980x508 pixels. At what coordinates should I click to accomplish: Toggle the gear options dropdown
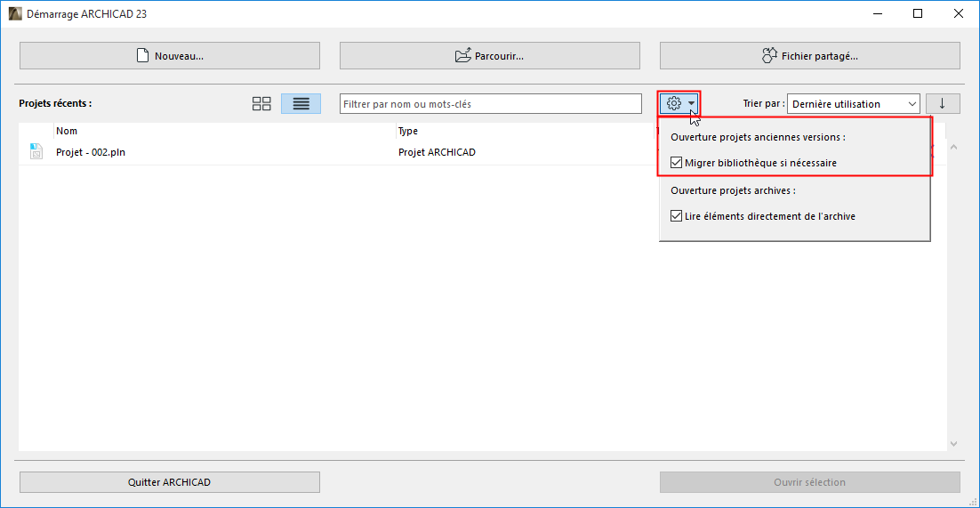pyautogui.click(x=679, y=103)
